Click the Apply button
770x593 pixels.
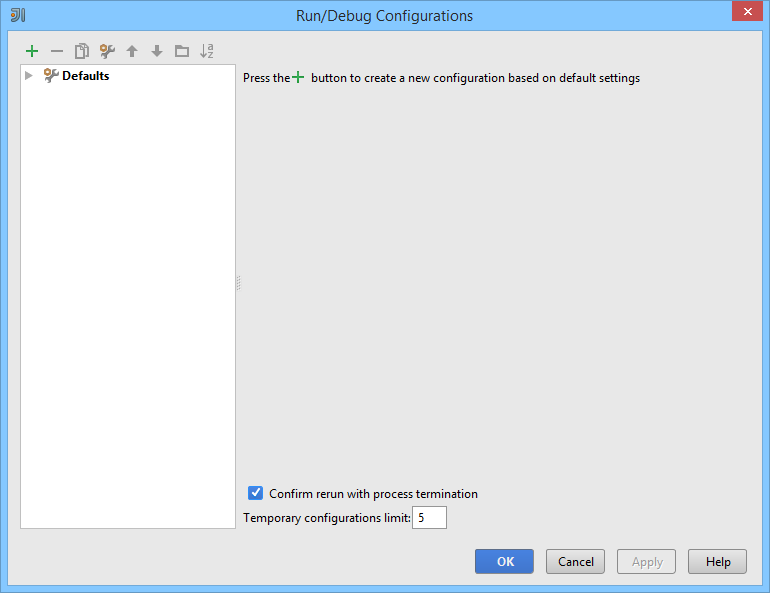[x=647, y=562]
